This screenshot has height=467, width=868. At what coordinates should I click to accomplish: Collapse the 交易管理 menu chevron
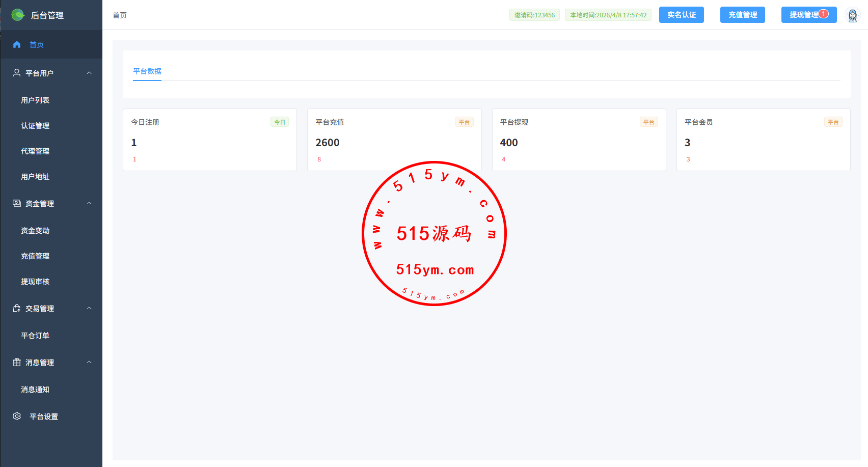tap(89, 308)
